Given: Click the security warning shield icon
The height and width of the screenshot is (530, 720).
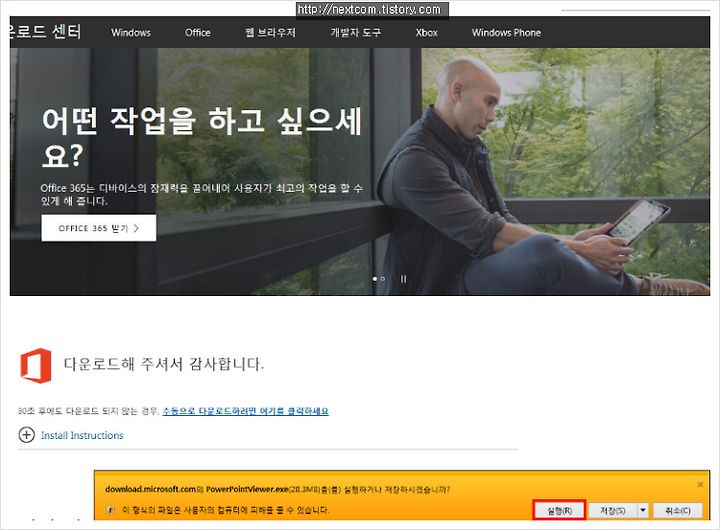Looking at the screenshot, I should click(110, 510).
